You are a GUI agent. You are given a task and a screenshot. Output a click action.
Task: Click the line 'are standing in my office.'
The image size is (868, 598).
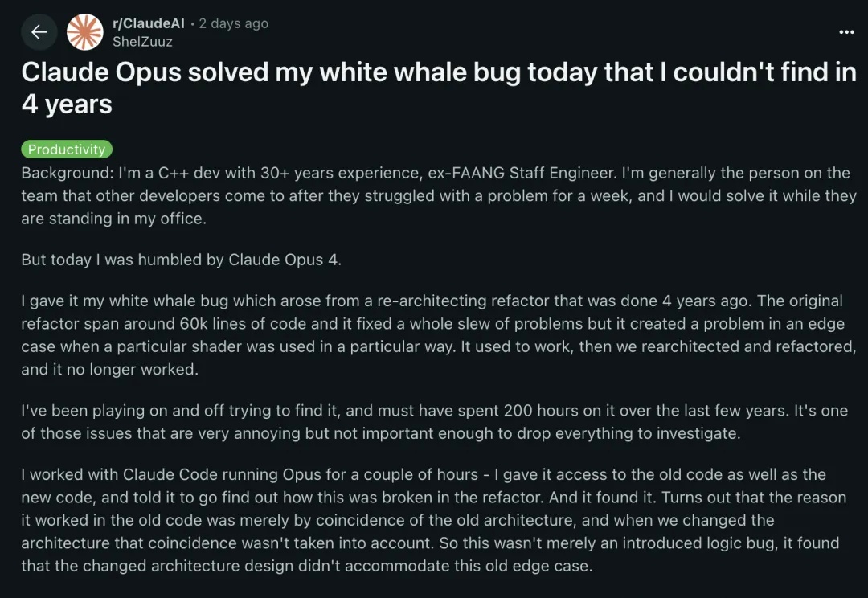point(113,219)
